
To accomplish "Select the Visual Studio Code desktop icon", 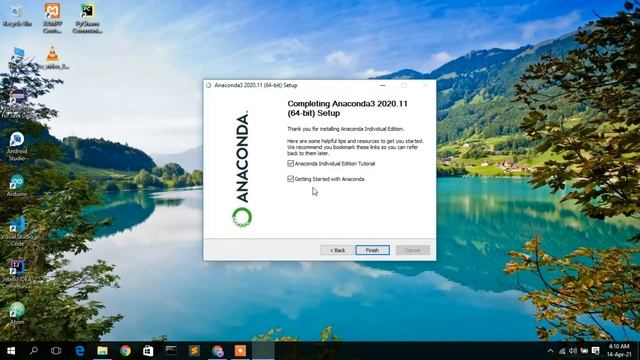I will pyautogui.click(x=17, y=231).
